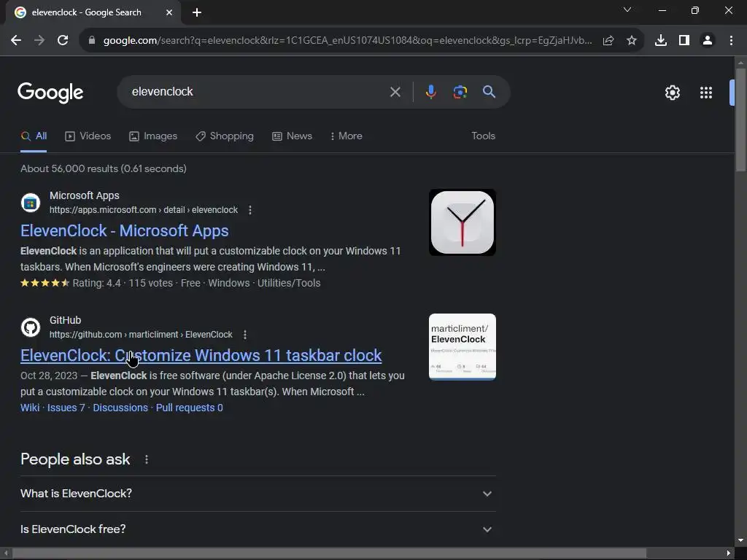Click the About 56,000 results text
Screen dimensions: 747x560
[x=104, y=169]
